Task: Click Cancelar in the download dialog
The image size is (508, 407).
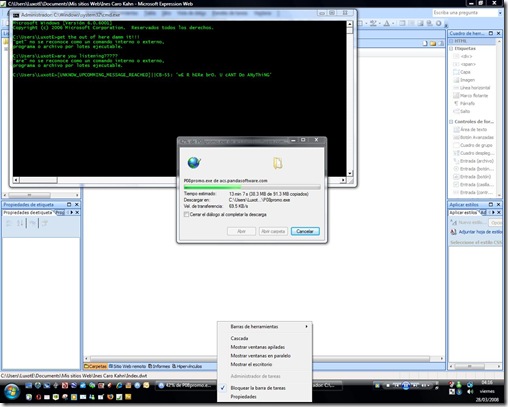Action: point(305,231)
